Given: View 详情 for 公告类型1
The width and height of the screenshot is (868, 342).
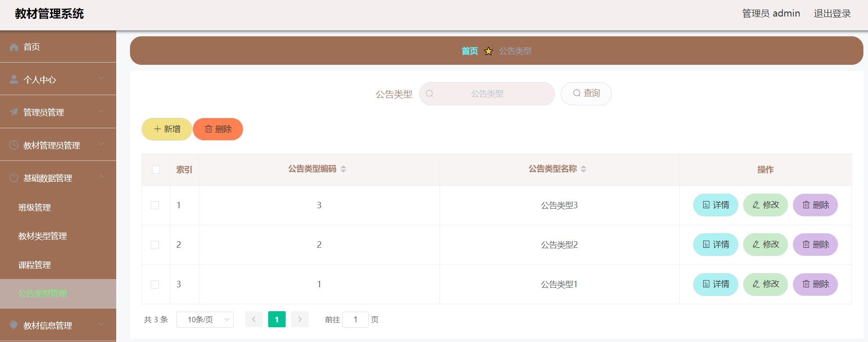Looking at the screenshot, I should (x=716, y=284).
